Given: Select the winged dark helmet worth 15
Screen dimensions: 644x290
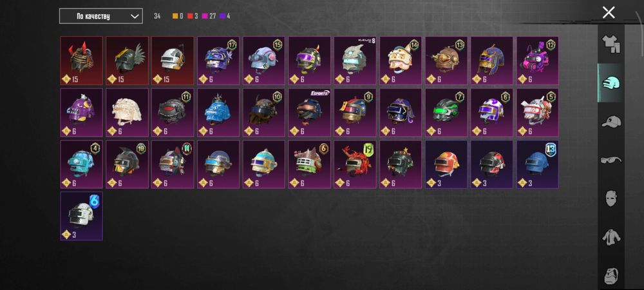Looking at the screenshot, I should click(127, 61).
